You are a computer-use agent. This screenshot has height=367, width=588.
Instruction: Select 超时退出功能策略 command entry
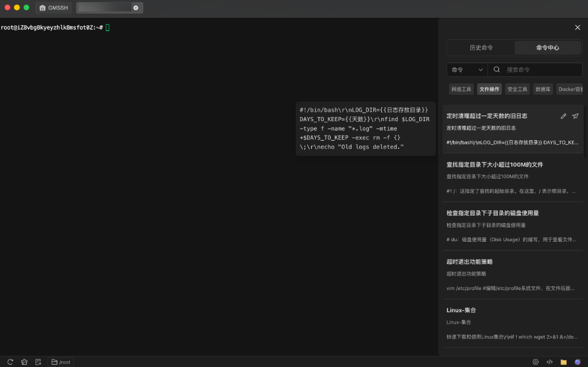tap(513, 275)
